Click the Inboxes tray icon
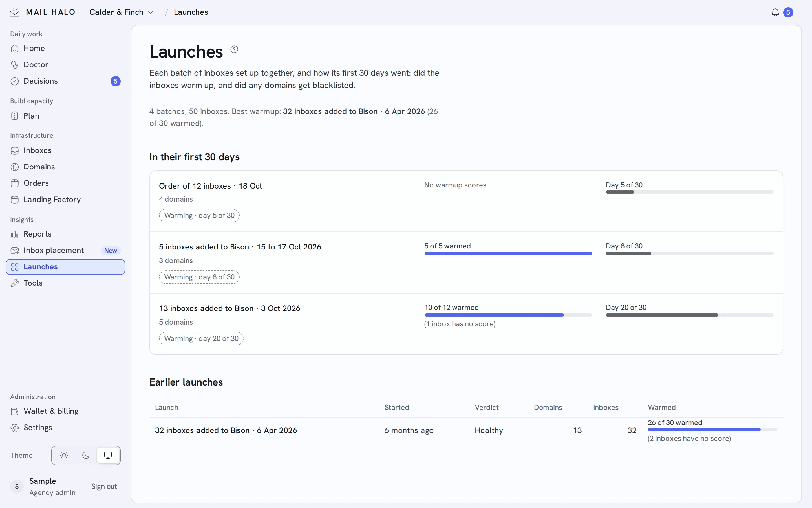 pos(14,150)
